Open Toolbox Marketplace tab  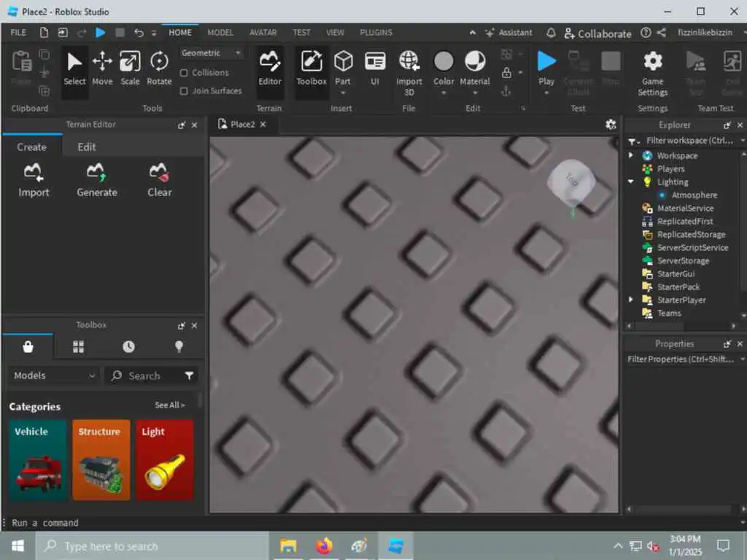[x=28, y=346]
